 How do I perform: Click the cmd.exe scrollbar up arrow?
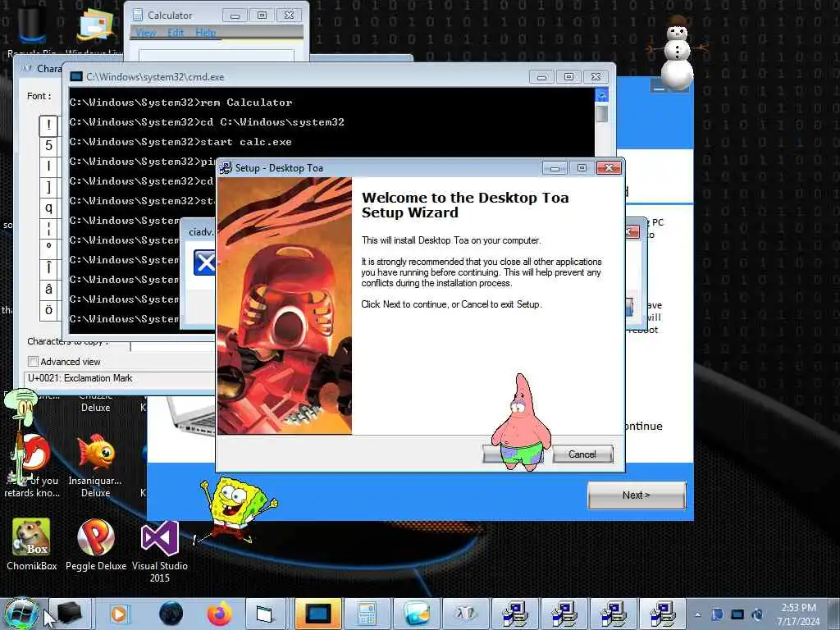[601, 95]
